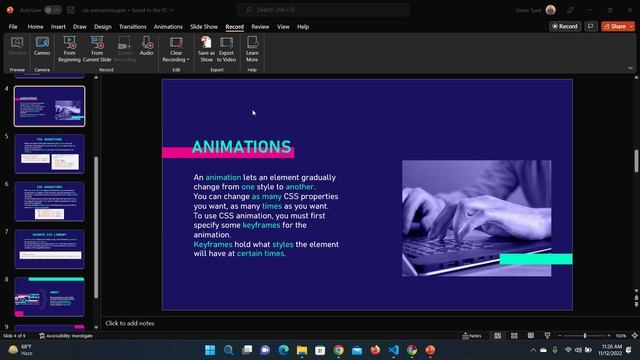640x360 pixels.
Task: Switch to Slide Sorter view
Action: pos(514,336)
